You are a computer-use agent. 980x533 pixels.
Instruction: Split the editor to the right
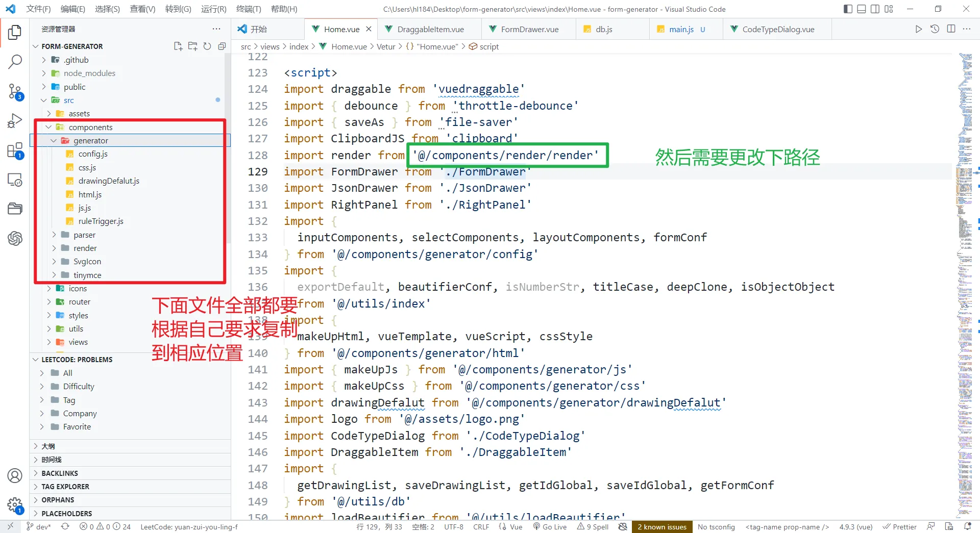951,29
